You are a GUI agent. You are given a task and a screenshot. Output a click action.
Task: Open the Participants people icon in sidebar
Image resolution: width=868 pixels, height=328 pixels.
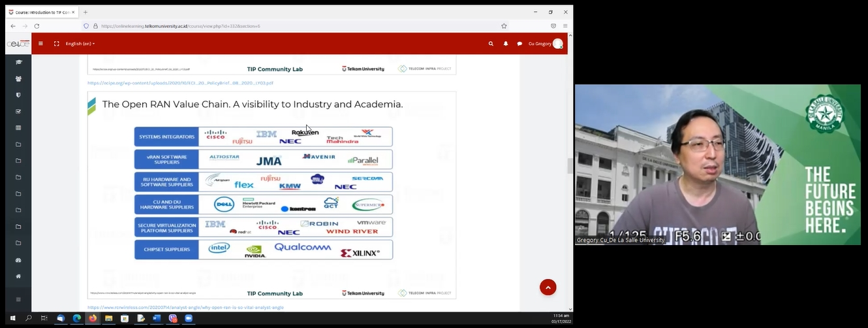[x=18, y=78]
